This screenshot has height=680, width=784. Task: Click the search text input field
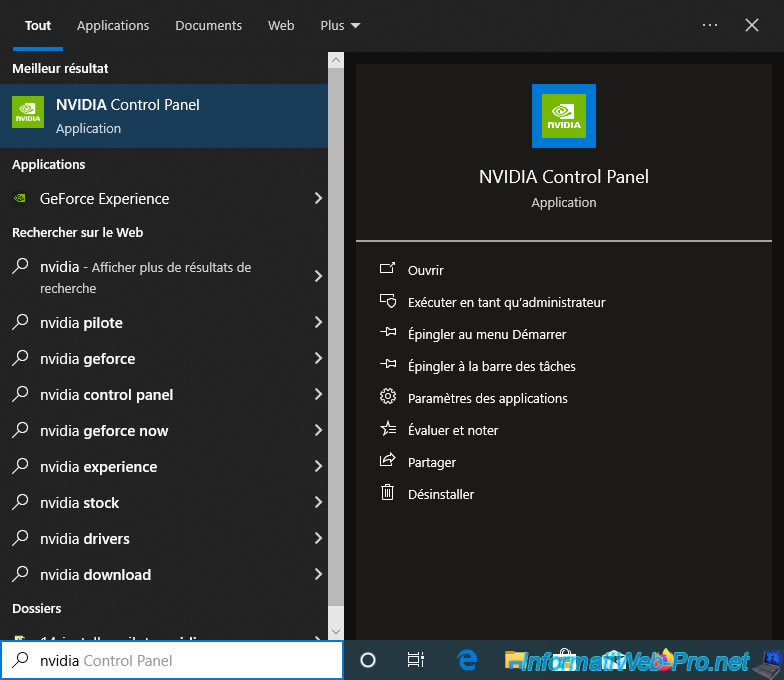(172, 660)
